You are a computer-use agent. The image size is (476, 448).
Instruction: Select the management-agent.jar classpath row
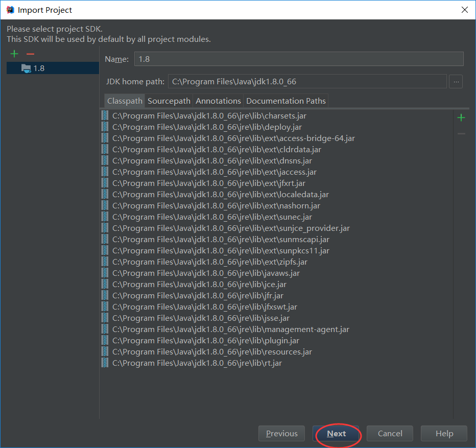click(x=277, y=329)
